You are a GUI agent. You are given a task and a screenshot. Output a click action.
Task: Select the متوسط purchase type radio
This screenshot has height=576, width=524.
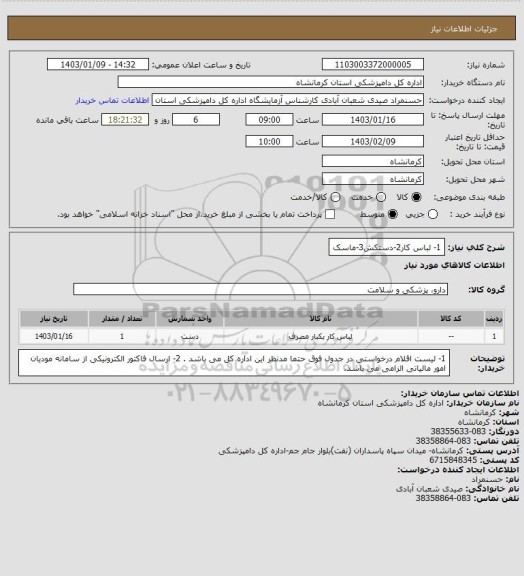point(393,214)
